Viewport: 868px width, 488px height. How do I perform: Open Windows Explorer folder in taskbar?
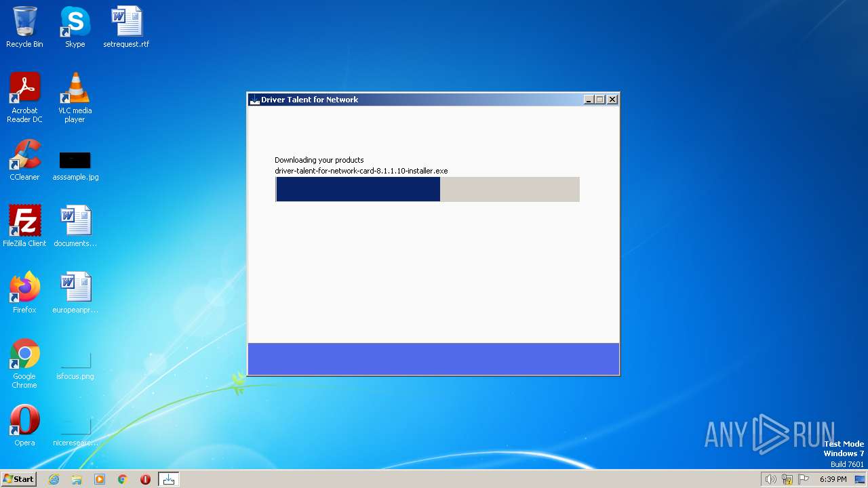77,479
